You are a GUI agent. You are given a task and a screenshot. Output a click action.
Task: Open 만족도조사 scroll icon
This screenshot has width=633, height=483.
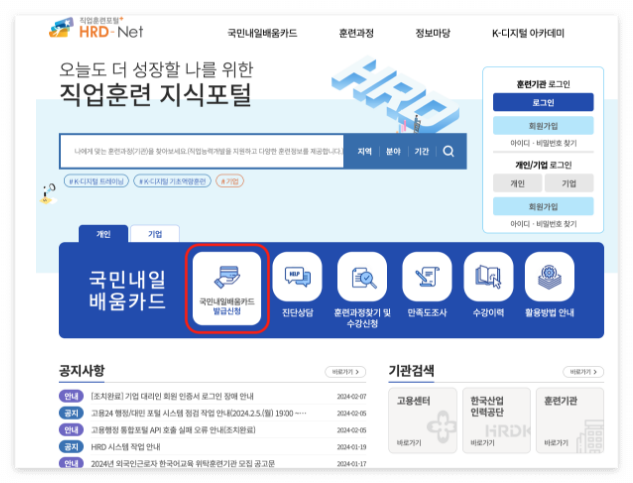427,277
